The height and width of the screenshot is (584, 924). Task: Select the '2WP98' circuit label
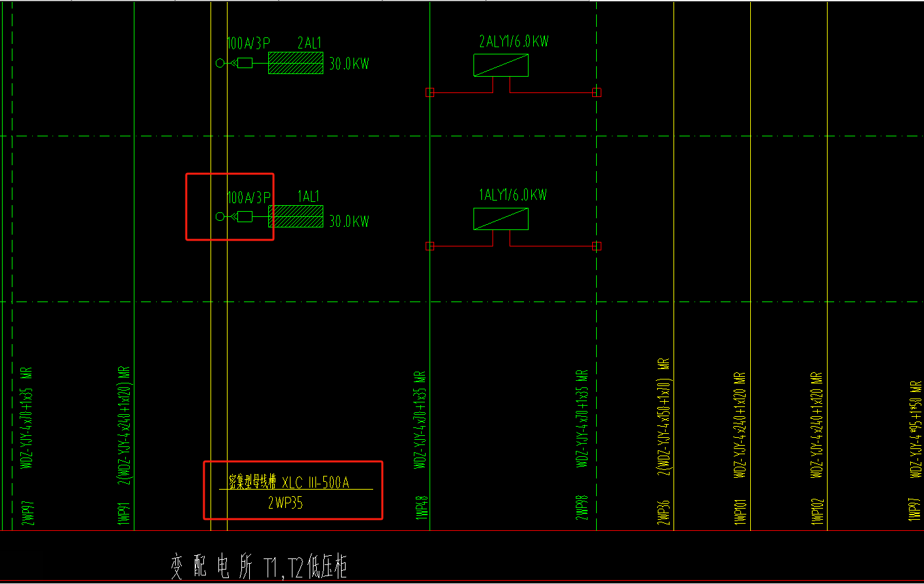tap(582, 507)
